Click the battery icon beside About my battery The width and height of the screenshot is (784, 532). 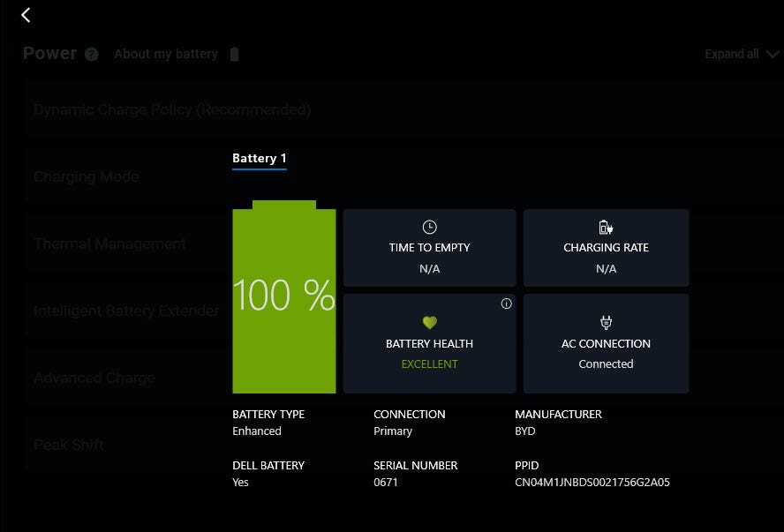pos(234,54)
